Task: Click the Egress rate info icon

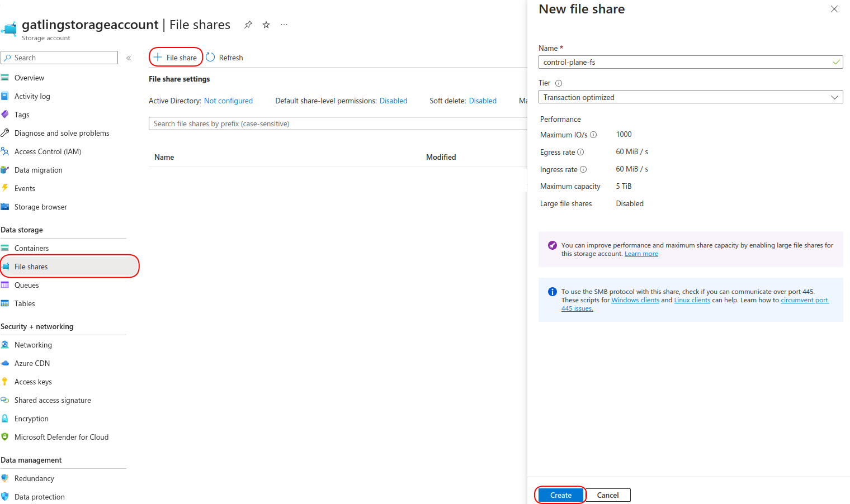Action: pos(580,152)
